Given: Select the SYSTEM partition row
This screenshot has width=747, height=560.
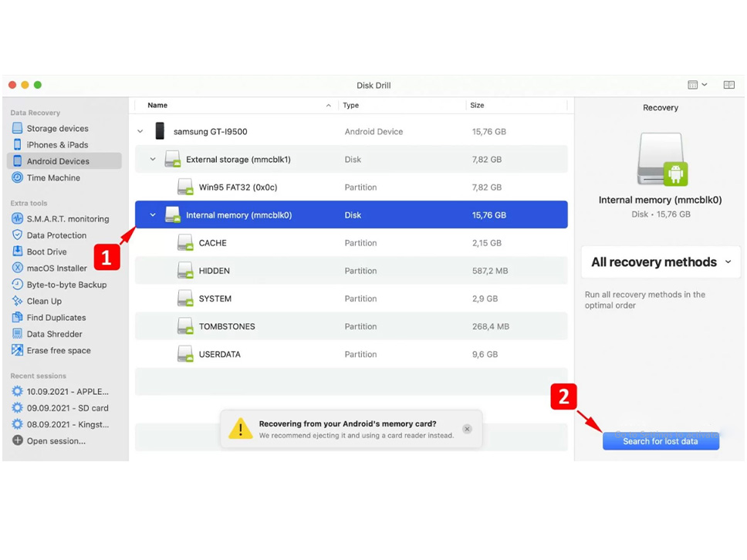Looking at the screenshot, I should pyautogui.click(x=351, y=299).
